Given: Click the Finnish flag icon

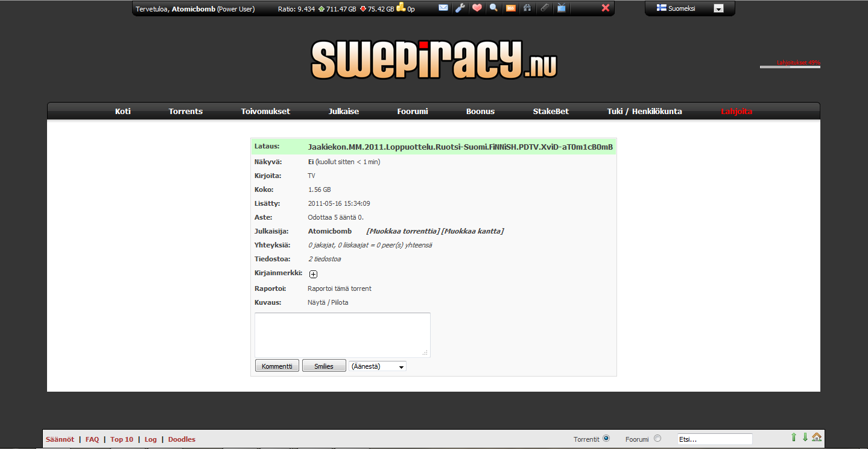Looking at the screenshot, I should tap(661, 8).
